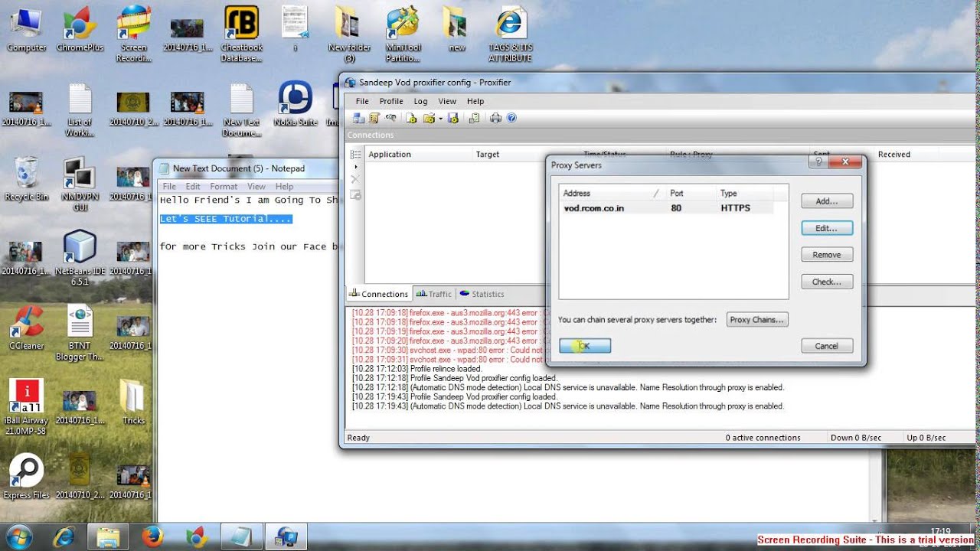Screen dimensions: 980x551
Task: Open the ChromePlus desktop shortcut
Action: tap(80, 31)
